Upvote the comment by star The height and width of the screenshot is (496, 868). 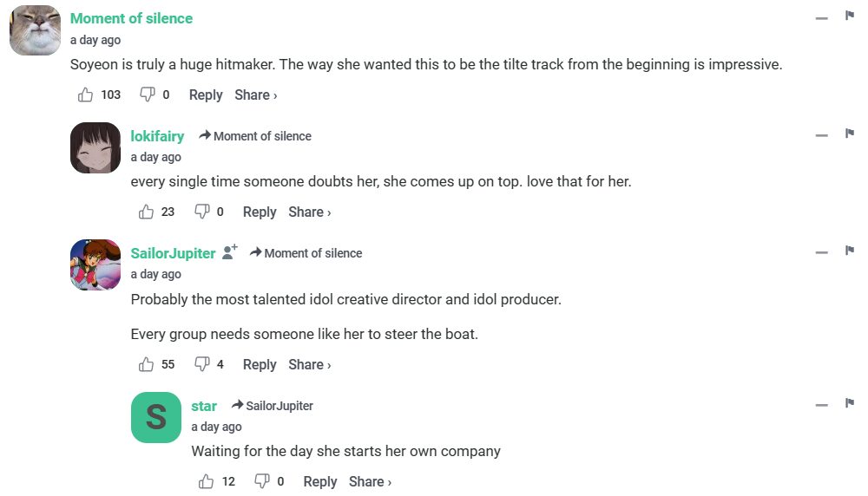(x=207, y=481)
